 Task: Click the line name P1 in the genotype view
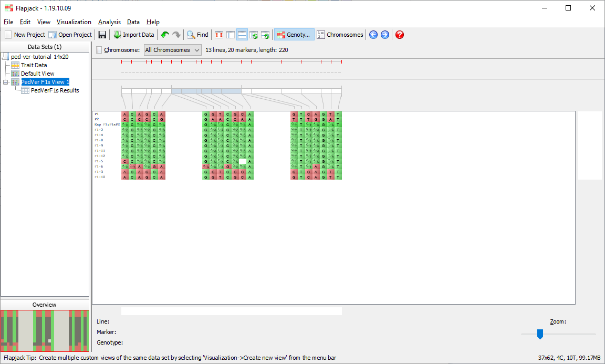(97, 114)
